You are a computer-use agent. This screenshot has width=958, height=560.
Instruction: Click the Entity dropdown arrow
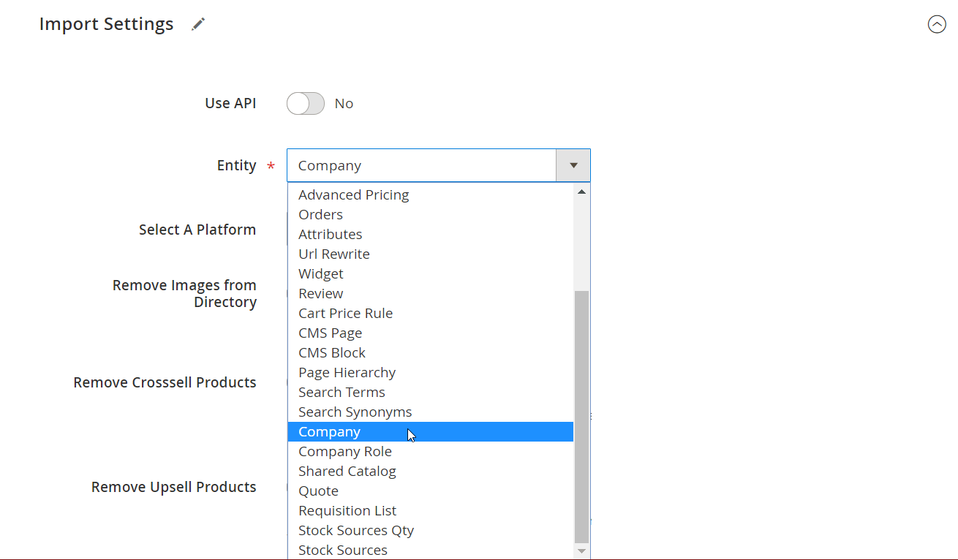(x=573, y=165)
